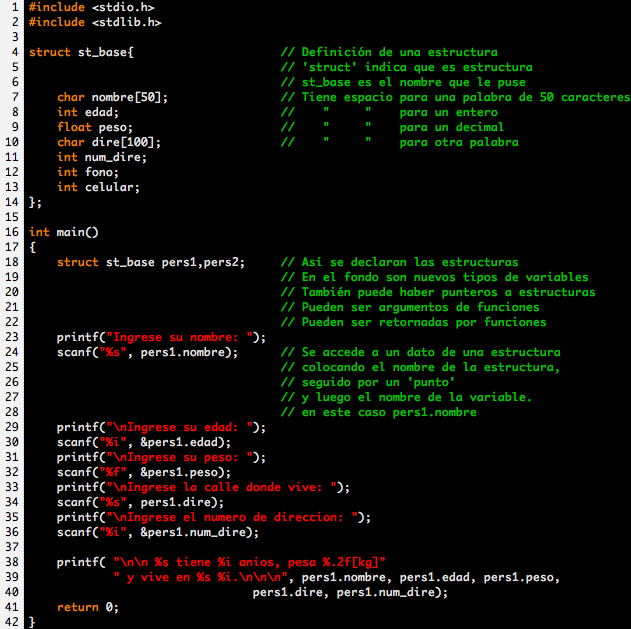
Task: Click 'int fono;' member line
Action: tap(88, 172)
